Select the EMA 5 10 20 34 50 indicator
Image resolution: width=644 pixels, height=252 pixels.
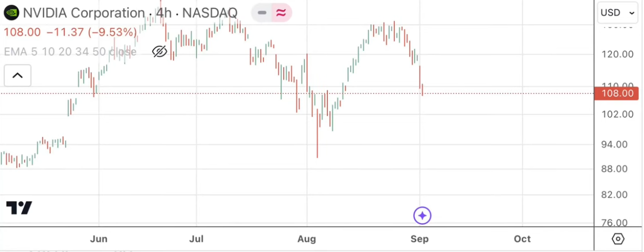pos(70,51)
